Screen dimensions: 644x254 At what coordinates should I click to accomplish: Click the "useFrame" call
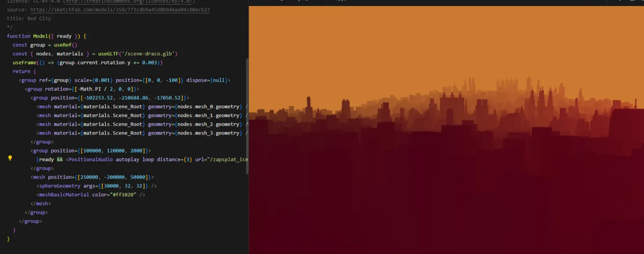tap(24, 63)
